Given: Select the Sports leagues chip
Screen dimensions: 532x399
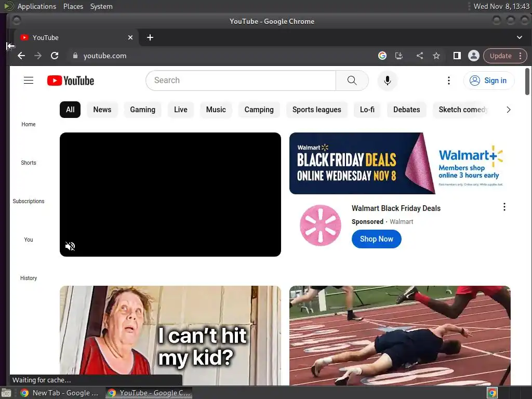Looking at the screenshot, I should 316,110.
